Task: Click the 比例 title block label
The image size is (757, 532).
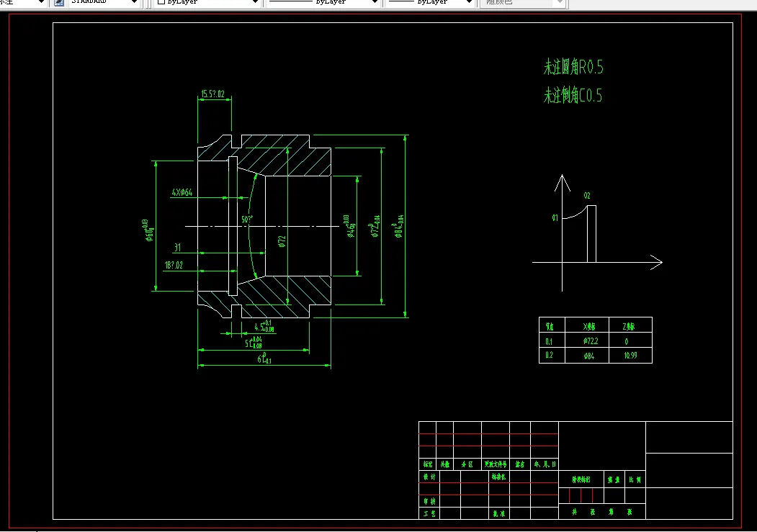Action: [x=635, y=479]
